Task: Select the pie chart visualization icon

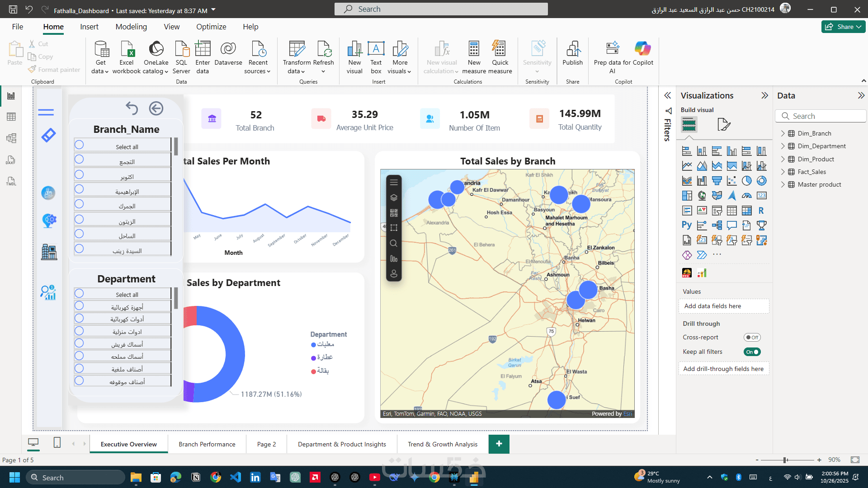Action: [746, 181]
